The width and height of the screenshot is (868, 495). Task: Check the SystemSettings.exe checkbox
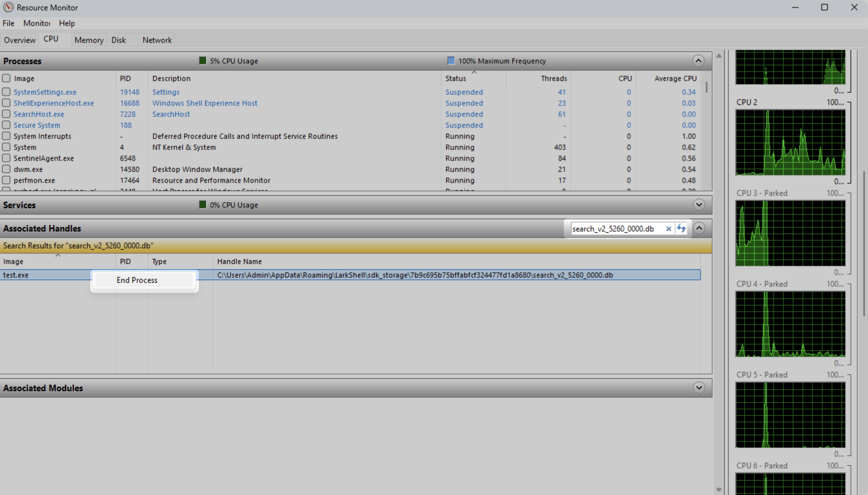6,92
